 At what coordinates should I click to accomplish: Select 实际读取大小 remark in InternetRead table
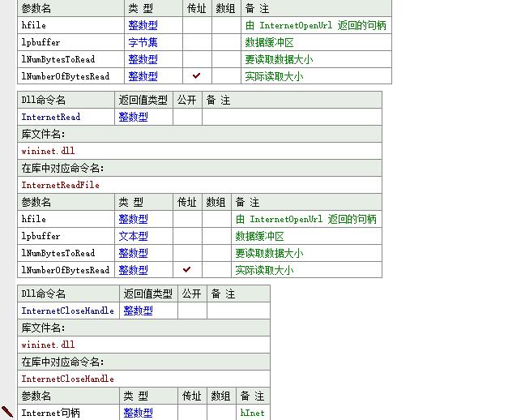coord(264,270)
